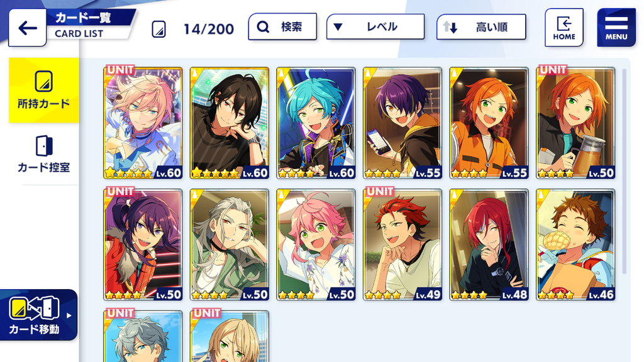Open the red-haired Lv.49 UNIT card
The height and width of the screenshot is (362, 644).
pyautogui.click(x=402, y=244)
